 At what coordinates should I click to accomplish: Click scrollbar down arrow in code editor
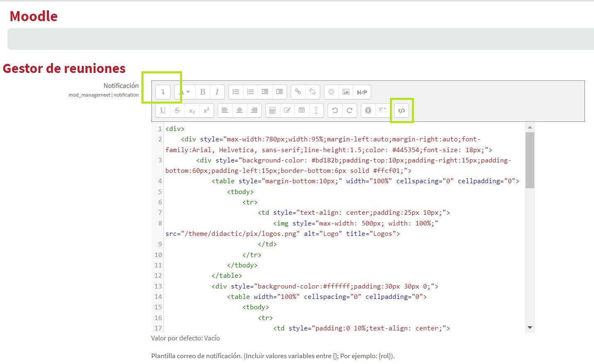(x=530, y=328)
